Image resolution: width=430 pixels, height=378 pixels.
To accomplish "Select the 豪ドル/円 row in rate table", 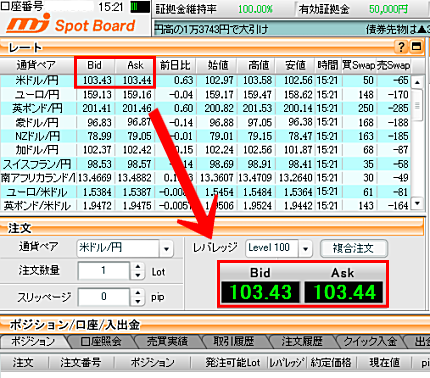I will coord(206,123).
